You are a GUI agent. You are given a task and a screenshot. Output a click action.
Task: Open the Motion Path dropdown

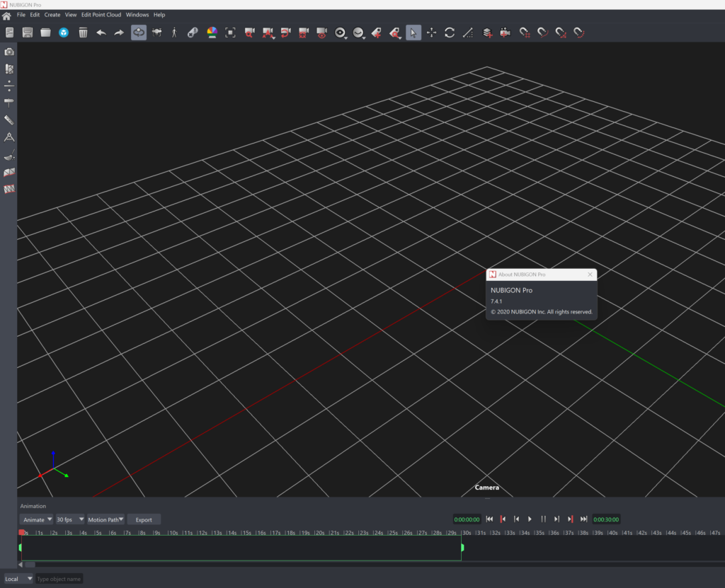pos(105,519)
